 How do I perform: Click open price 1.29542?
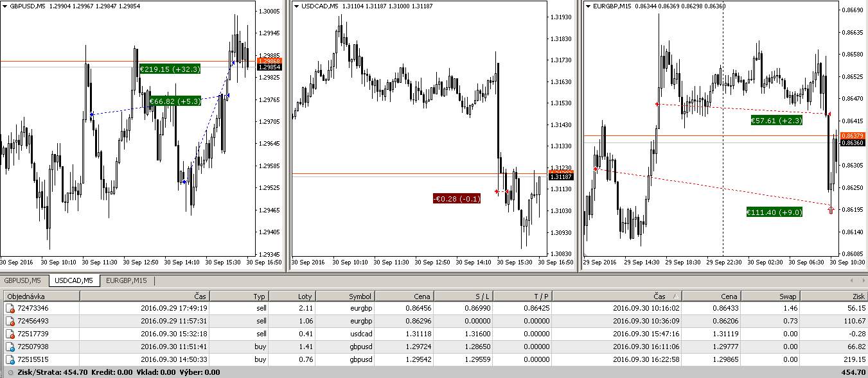click(419, 359)
